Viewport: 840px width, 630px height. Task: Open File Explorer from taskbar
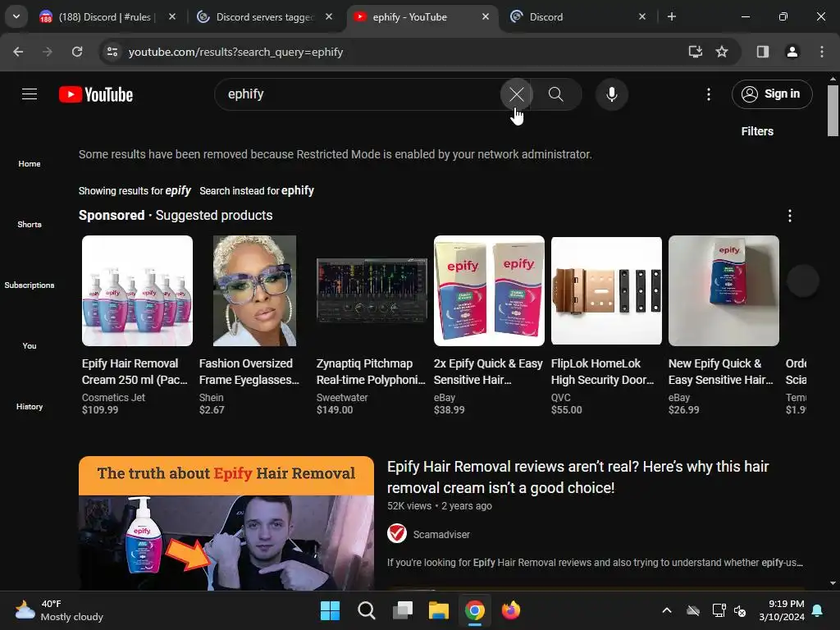click(439, 610)
